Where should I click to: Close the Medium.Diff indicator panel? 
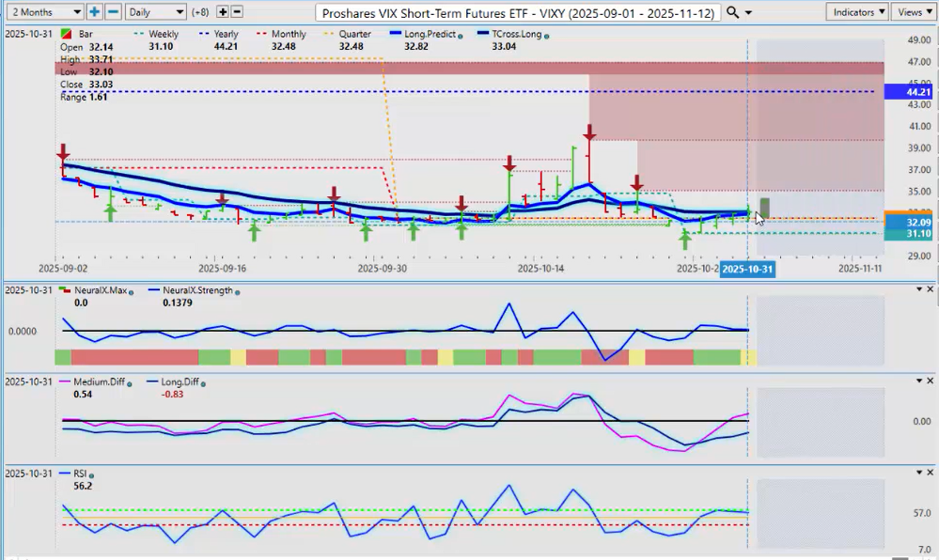point(931,381)
